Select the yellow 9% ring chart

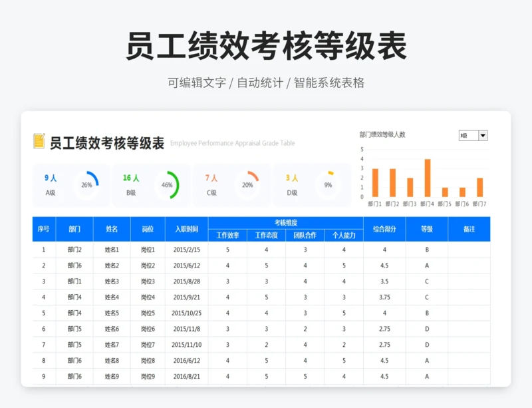click(328, 185)
